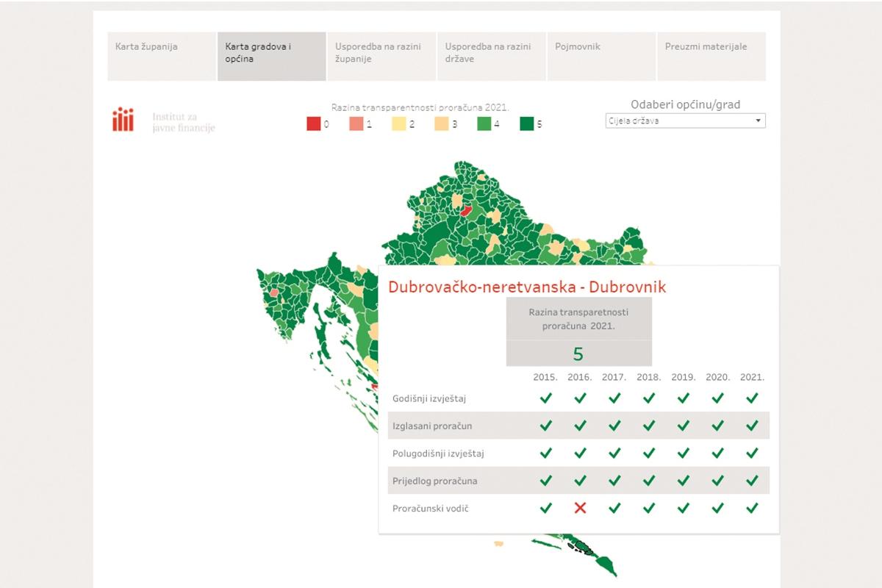Open the Karta županija tab
The width and height of the screenshot is (882, 588).
point(162,56)
